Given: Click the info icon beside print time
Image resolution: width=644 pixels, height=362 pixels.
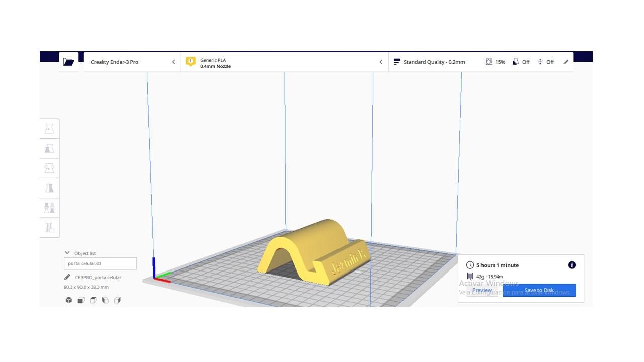Looking at the screenshot, I should 572,265.
